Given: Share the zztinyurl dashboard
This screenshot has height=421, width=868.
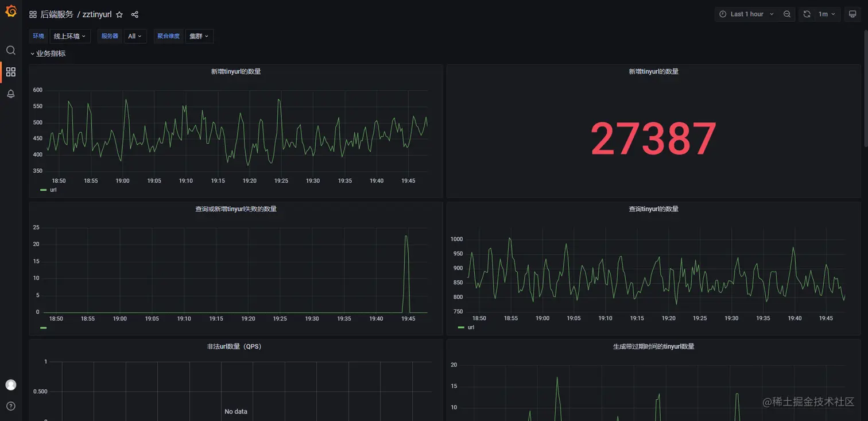Looking at the screenshot, I should coord(135,14).
